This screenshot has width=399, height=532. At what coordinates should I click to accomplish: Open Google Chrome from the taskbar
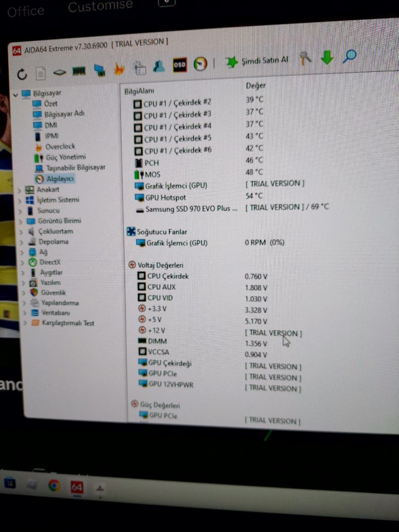(x=54, y=486)
